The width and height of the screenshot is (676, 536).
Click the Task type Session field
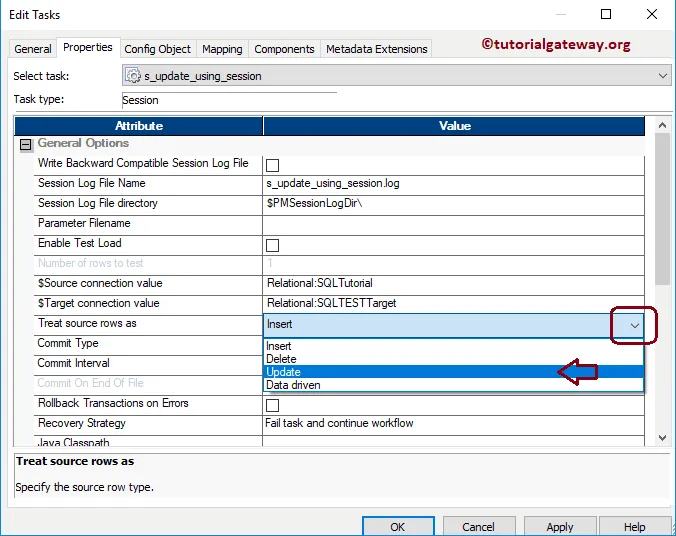pyautogui.click(x=229, y=100)
